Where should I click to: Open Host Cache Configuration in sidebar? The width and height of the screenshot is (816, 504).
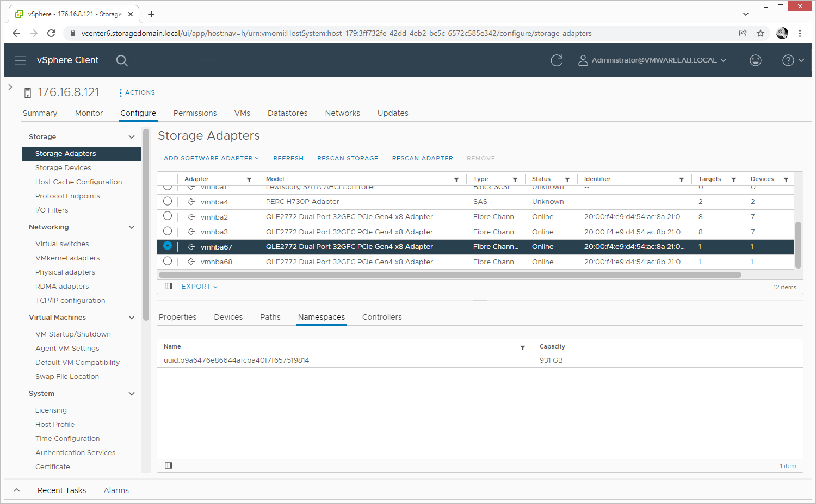click(x=78, y=182)
